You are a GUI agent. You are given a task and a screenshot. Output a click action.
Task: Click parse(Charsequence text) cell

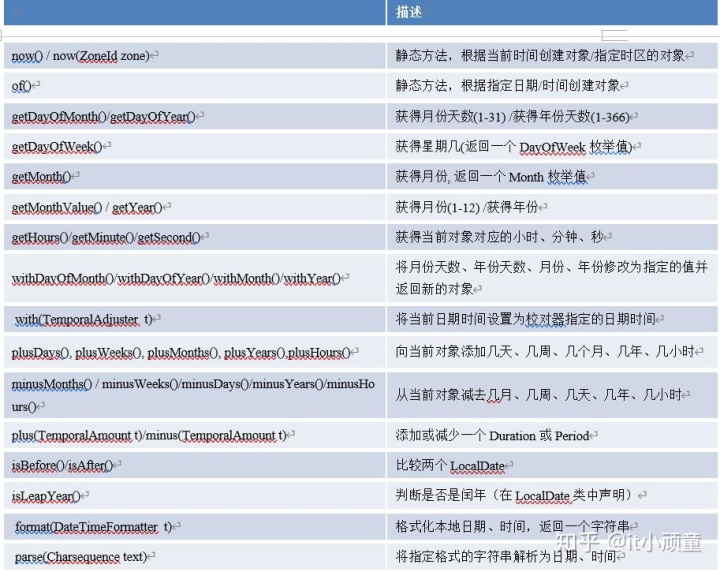tap(195, 557)
